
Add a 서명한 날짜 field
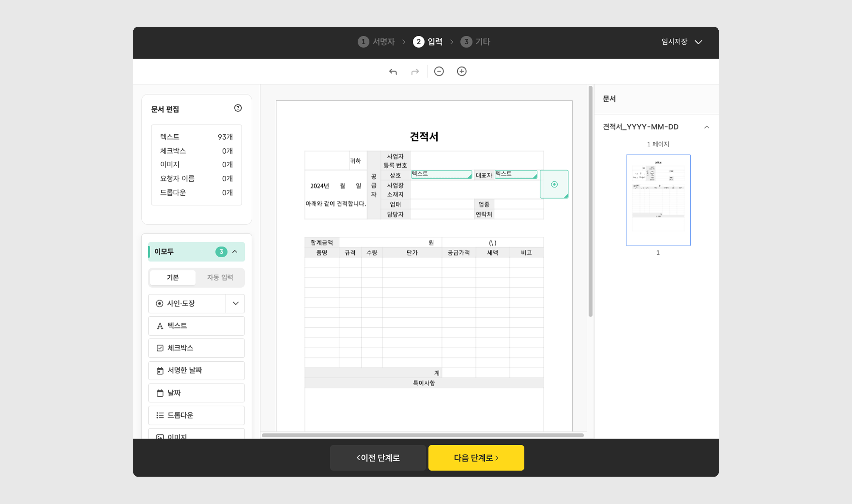pyautogui.click(x=196, y=370)
